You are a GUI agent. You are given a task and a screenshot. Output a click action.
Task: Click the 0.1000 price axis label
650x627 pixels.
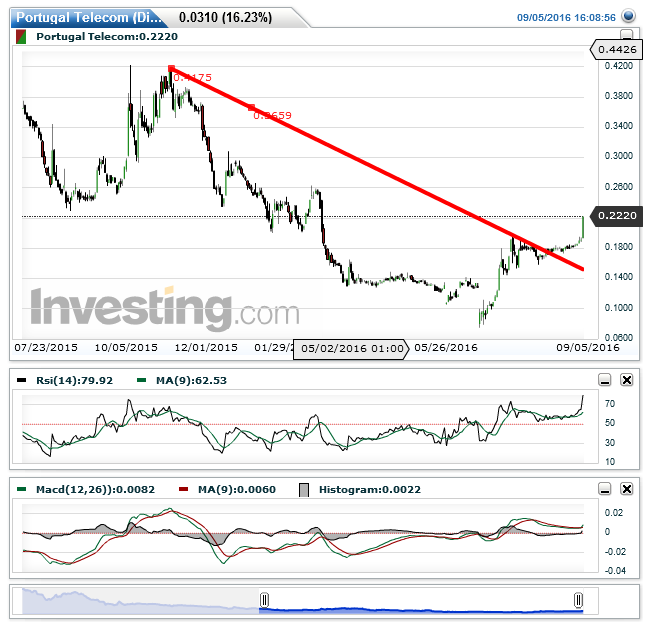click(619, 307)
